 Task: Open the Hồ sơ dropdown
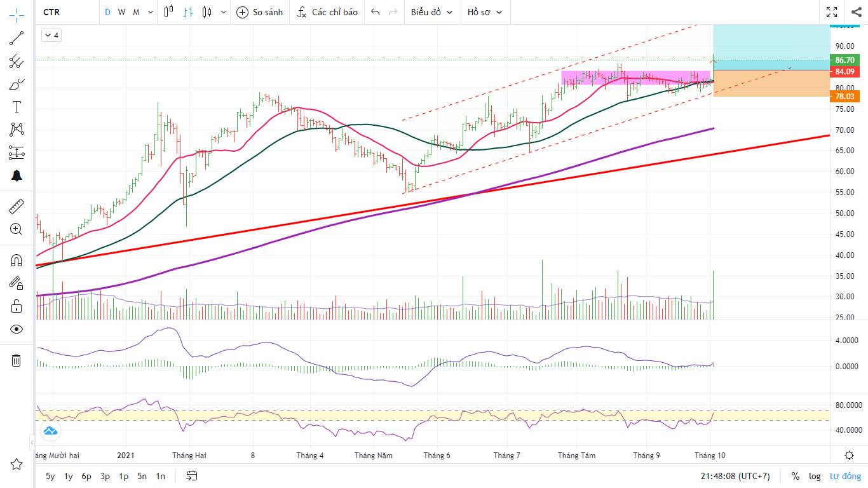click(x=485, y=12)
